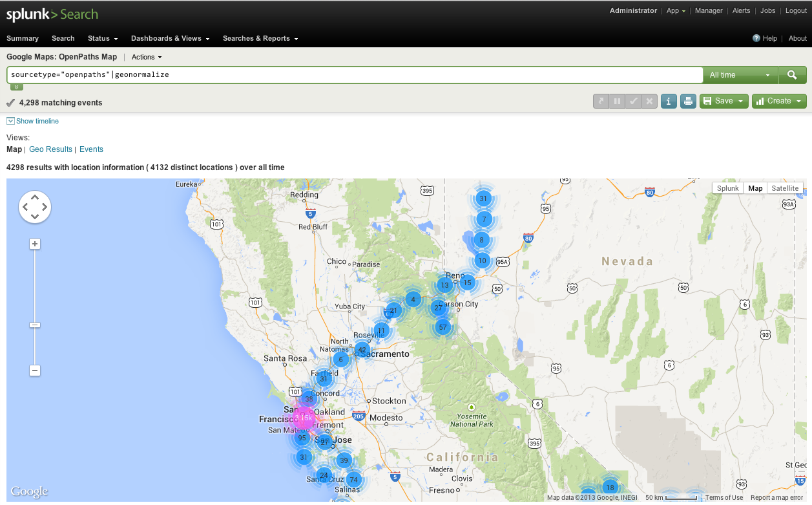The width and height of the screenshot is (812, 505).
Task: Open the All time range dropdown
Action: (x=740, y=75)
